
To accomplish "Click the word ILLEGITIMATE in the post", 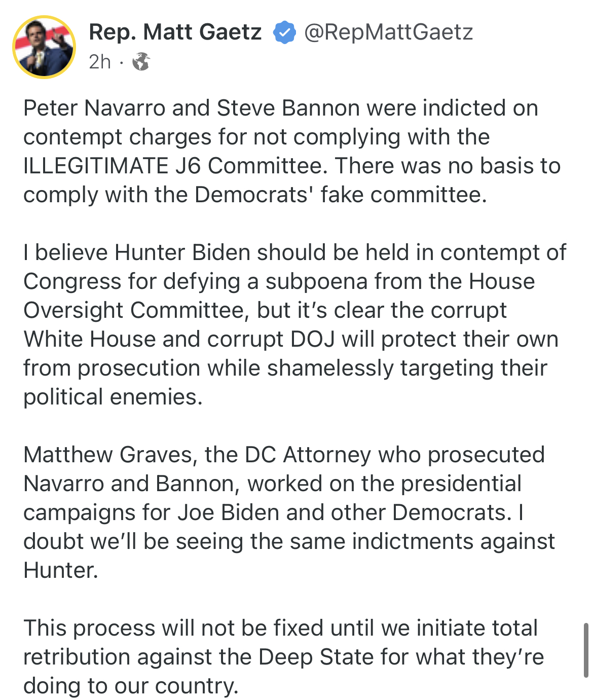I will 96,166.
